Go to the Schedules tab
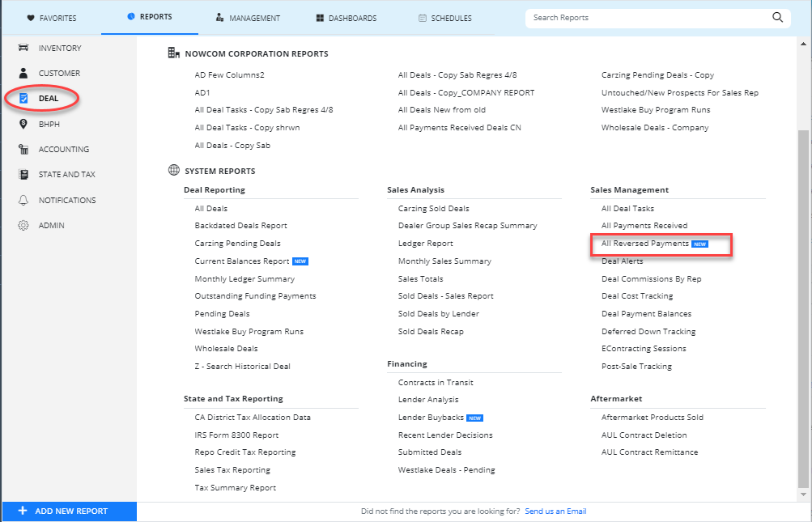 click(444, 18)
